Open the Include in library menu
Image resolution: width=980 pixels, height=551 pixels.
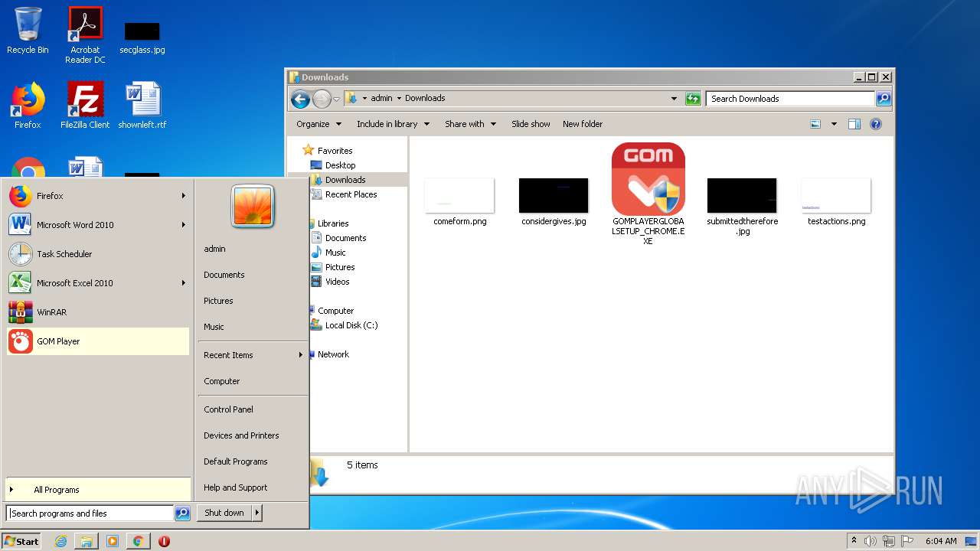[x=393, y=124]
